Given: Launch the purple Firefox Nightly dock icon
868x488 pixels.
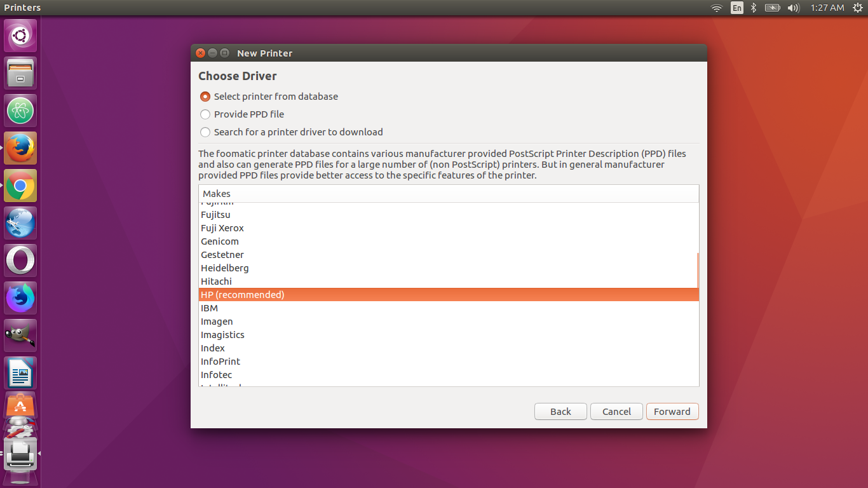Looking at the screenshot, I should tap(20, 298).
